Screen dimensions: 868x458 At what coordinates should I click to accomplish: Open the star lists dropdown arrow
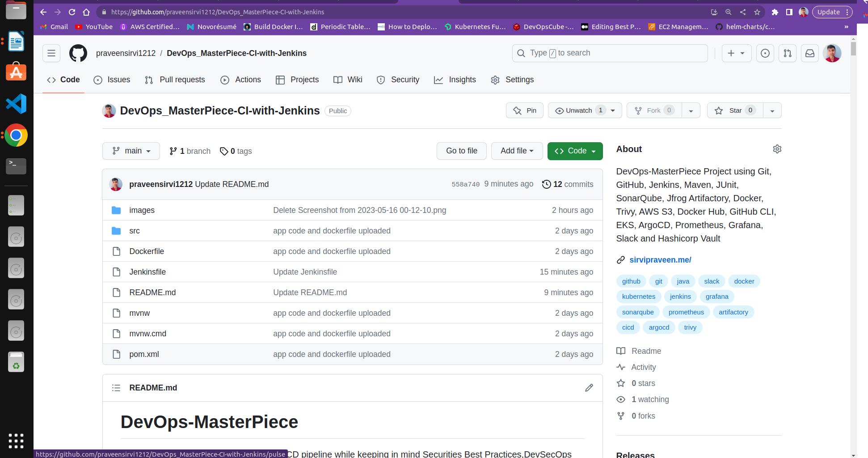click(x=772, y=110)
